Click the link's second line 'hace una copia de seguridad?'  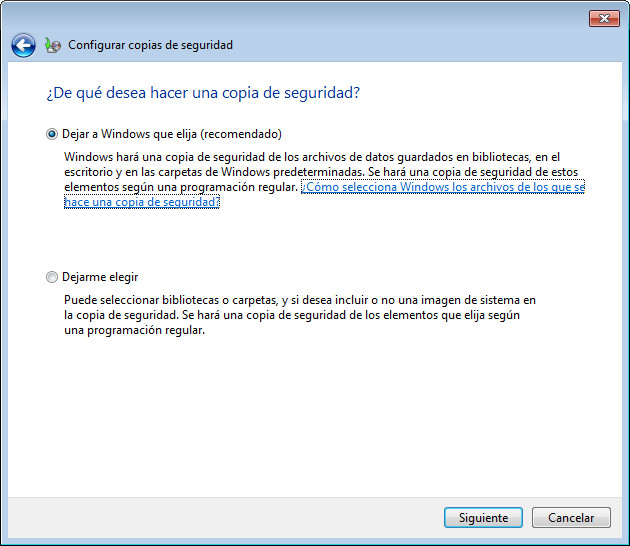tap(141, 202)
